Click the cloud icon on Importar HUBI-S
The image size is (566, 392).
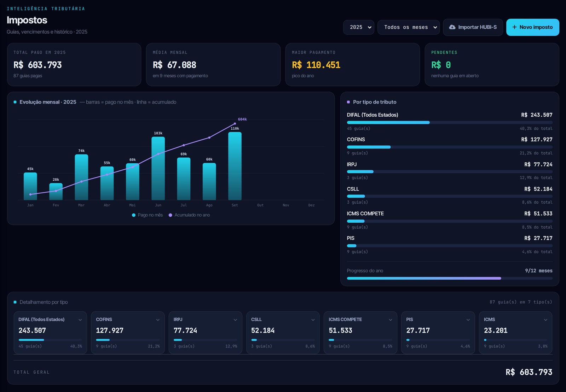coord(452,27)
